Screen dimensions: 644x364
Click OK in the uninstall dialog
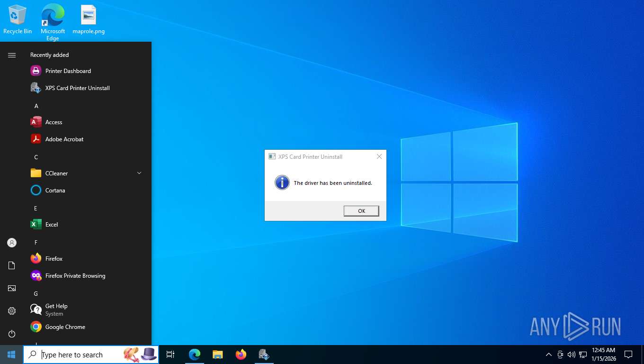[x=361, y=211]
